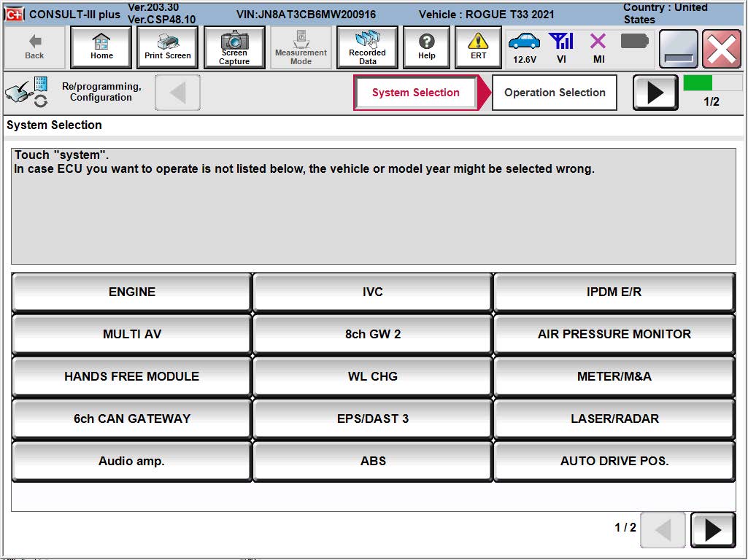The image size is (748, 560).
Task: Select the System Selection step tab
Action: pyautogui.click(x=415, y=93)
